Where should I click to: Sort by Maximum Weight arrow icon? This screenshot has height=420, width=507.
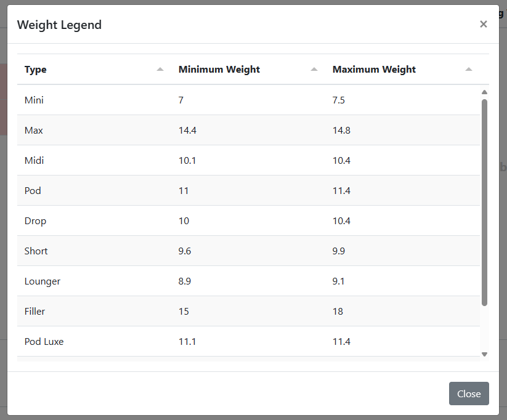pos(469,69)
